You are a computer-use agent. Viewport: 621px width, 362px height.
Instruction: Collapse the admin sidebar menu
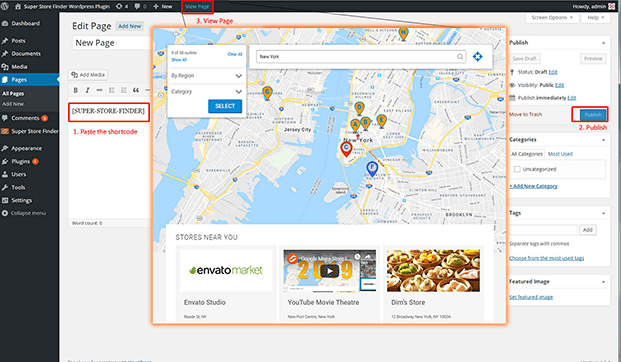(x=30, y=213)
